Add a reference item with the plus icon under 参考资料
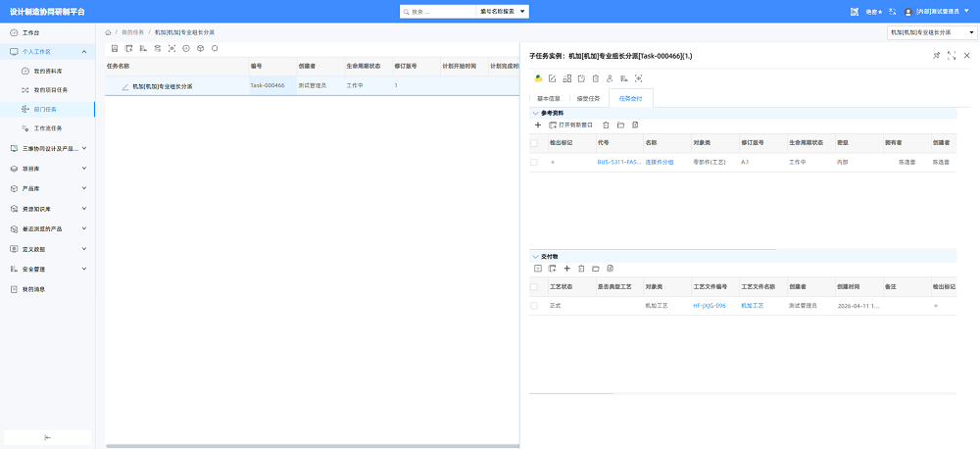Image resolution: width=980 pixels, height=449 pixels. (x=538, y=125)
